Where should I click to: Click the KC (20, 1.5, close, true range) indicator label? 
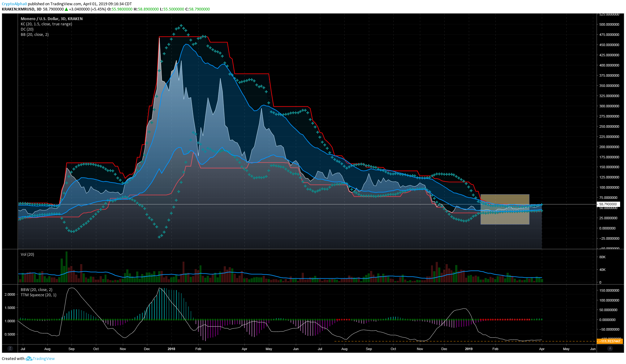coord(46,24)
